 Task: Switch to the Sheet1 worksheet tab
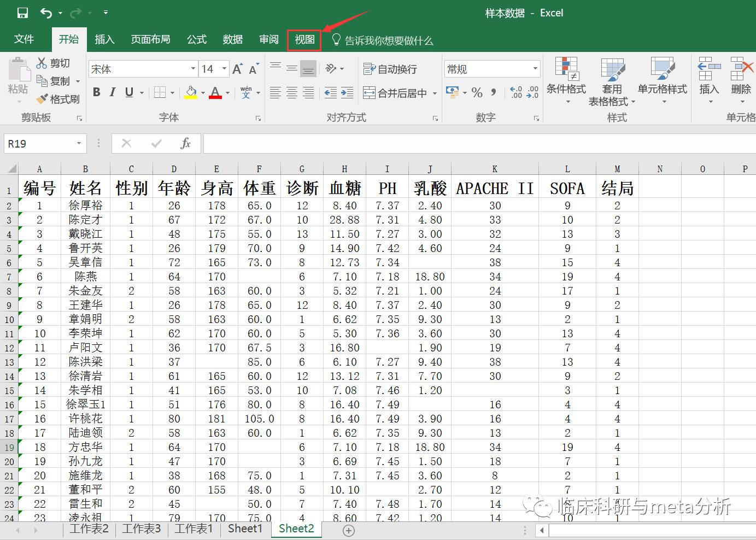(x=245, y=529)
